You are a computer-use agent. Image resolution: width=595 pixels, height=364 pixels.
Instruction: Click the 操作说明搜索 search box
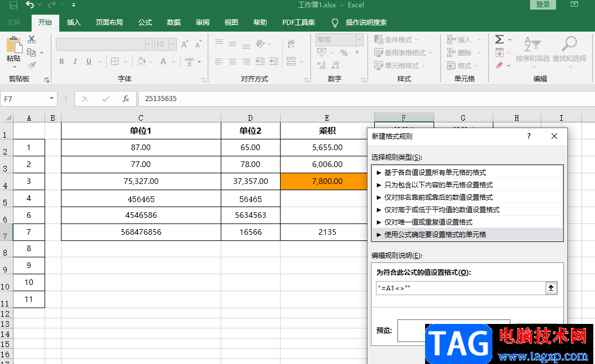pos(366,23)
